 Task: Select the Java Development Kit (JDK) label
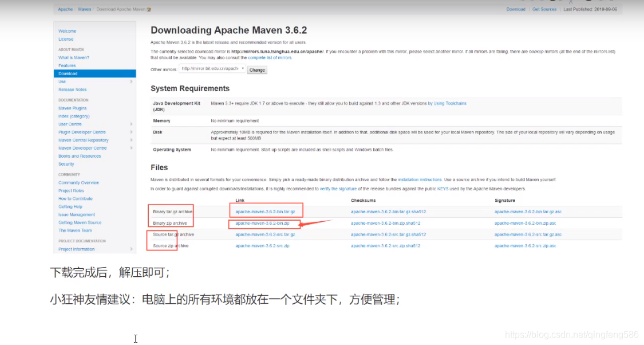177,107
